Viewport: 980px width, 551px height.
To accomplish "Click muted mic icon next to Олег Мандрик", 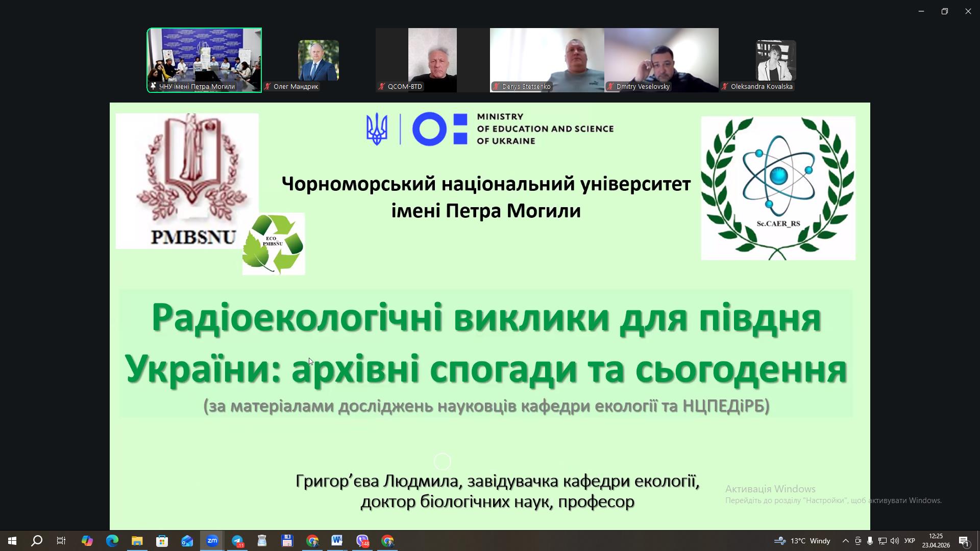I will pyautogui.click(x=267, y=87).
